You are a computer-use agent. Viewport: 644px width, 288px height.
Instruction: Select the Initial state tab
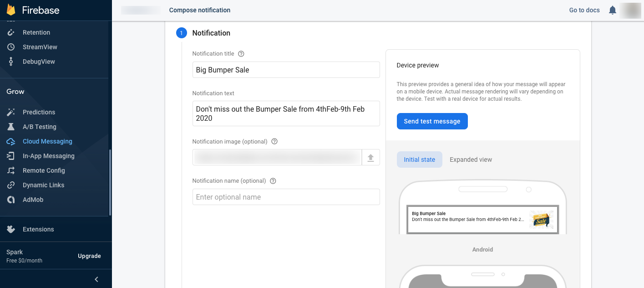[419, 159]
